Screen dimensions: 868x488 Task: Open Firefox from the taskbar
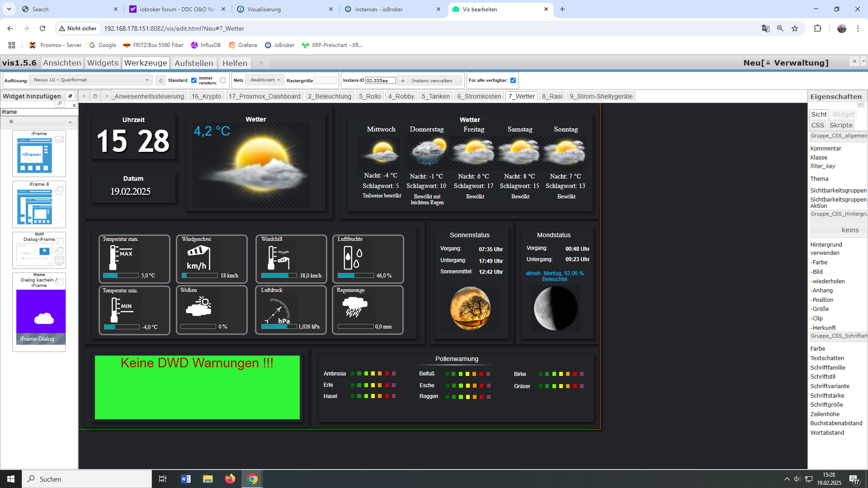[x=230, y=479]
